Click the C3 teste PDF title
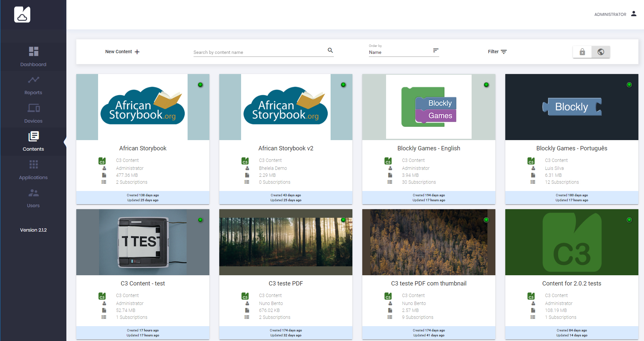Image resolution: width=644 pixels, height=341 pixels. [286, 284]
